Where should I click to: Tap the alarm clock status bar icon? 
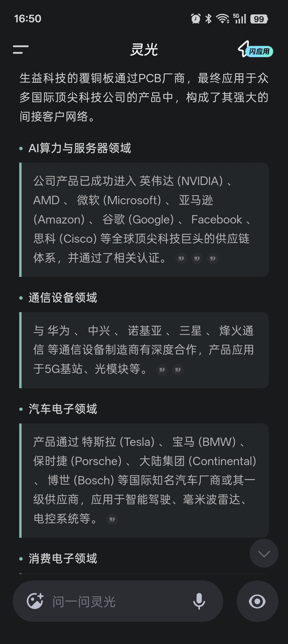196,19
